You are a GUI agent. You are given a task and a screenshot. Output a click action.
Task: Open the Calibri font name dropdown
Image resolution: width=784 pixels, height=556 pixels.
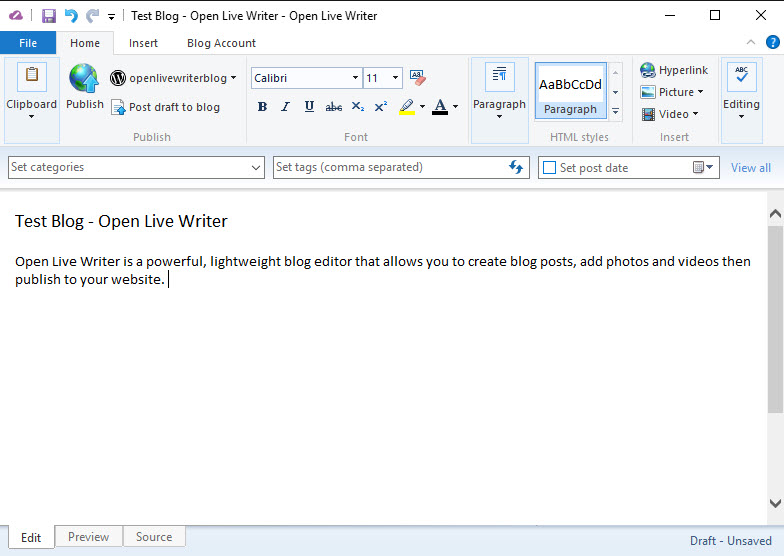pos(354,78)
